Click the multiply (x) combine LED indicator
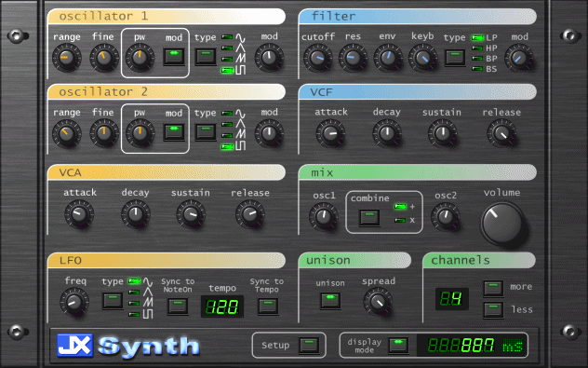The width and height of the screenshot is (588, 368). tap(400, 220)
